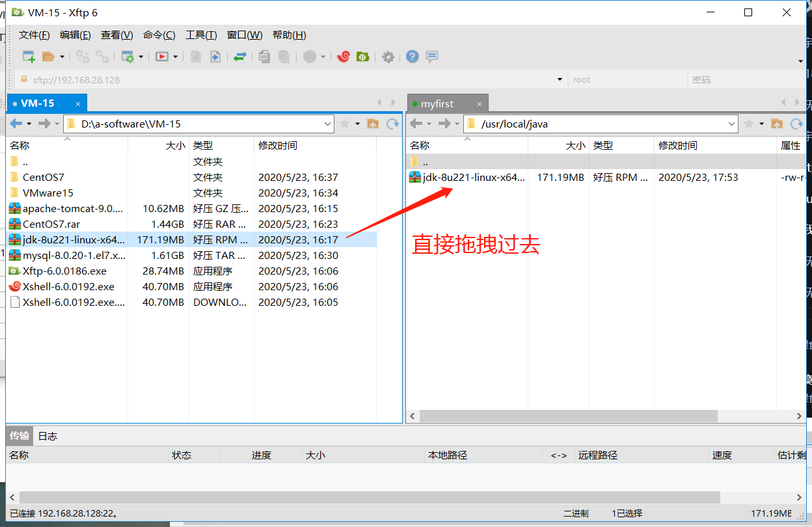Click the Reconnect toolbar icon

pos(83,57)
